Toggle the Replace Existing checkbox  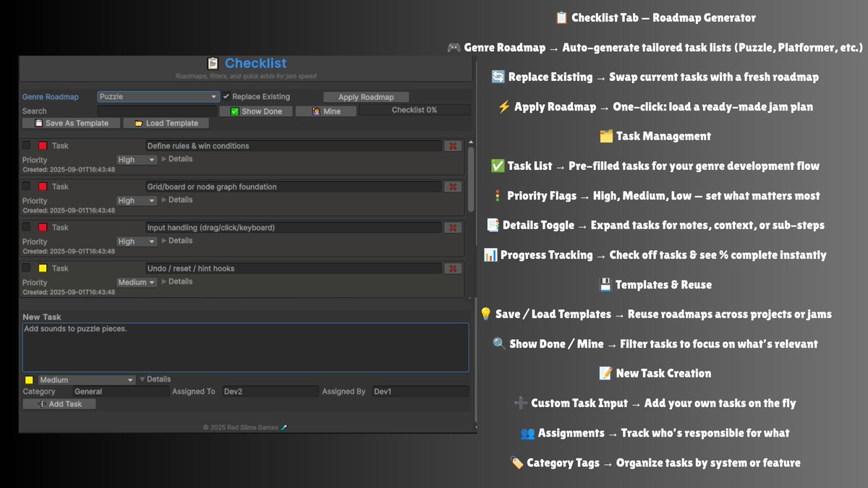click(226, 96)
